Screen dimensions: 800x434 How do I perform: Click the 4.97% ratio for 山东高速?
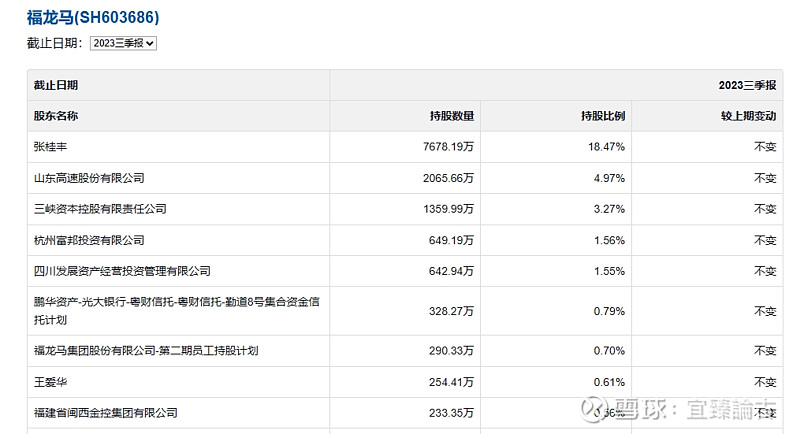point(609,178)
